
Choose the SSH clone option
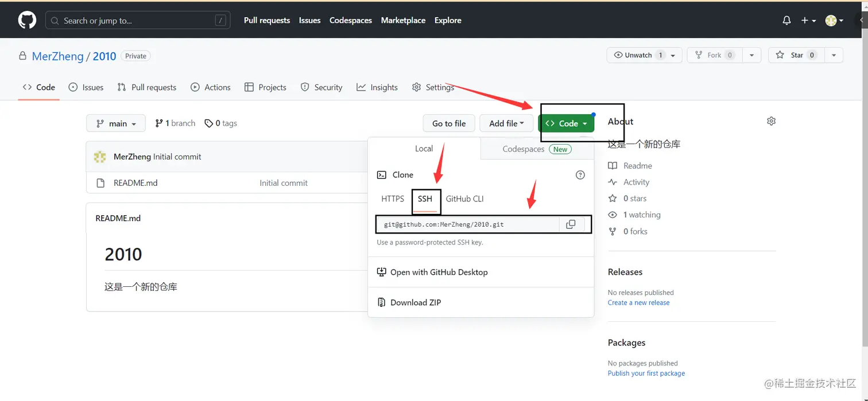(425, 199)
